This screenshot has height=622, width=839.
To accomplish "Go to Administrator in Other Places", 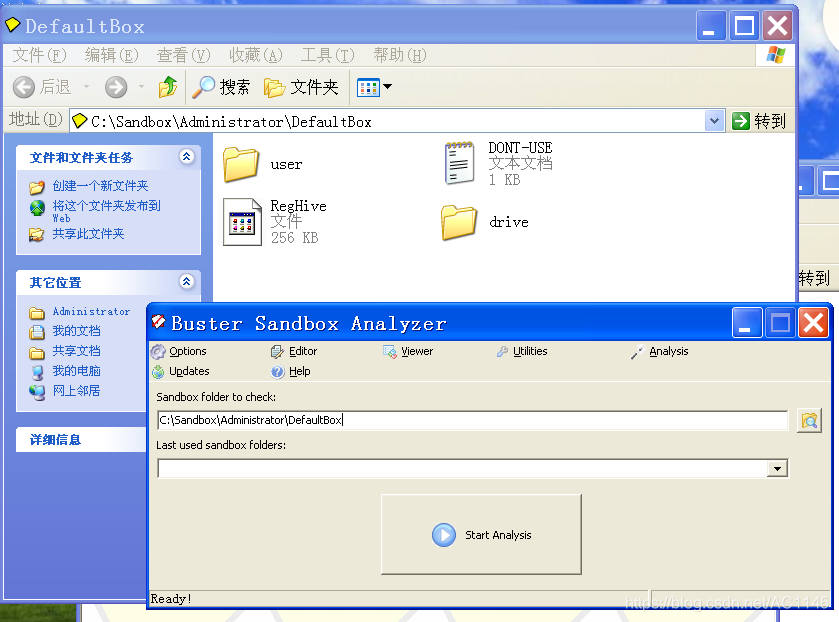I will tap(91, 312).
